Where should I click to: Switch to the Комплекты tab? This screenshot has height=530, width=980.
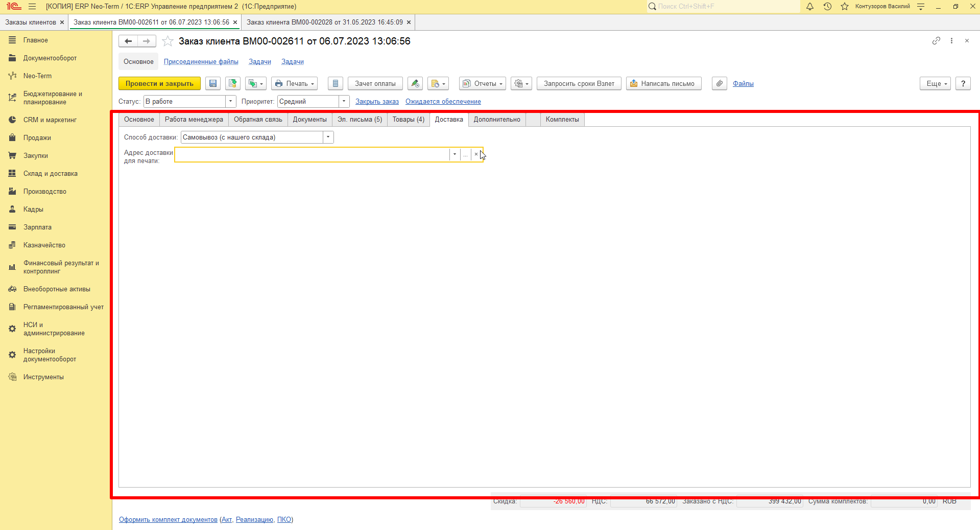(562, 120)
